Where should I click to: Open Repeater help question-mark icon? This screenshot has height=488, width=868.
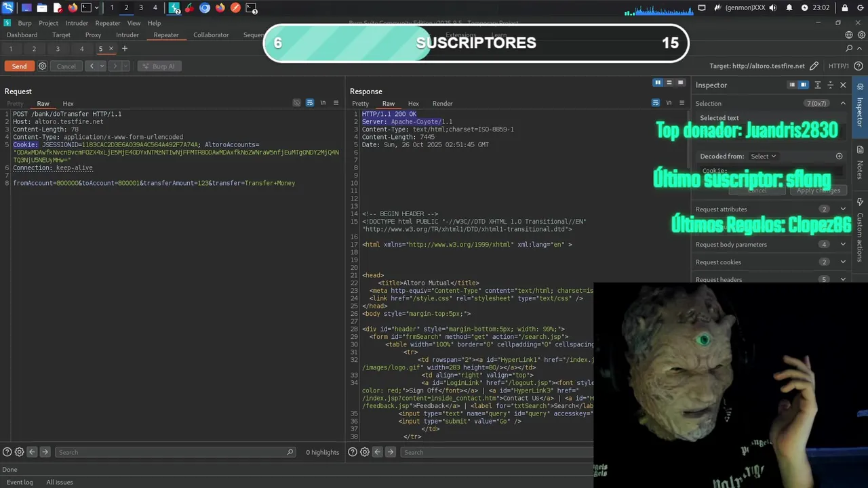point(859,66)
